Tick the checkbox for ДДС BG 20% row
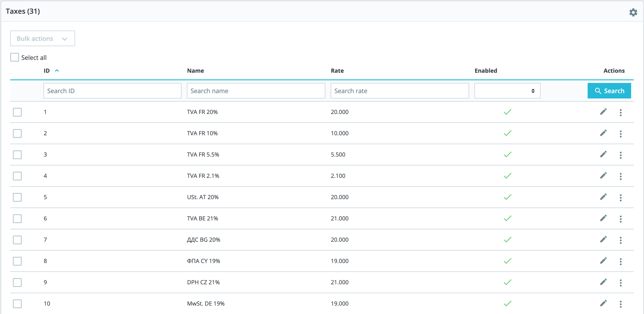The image size is (644, 314). pos(17,240)
